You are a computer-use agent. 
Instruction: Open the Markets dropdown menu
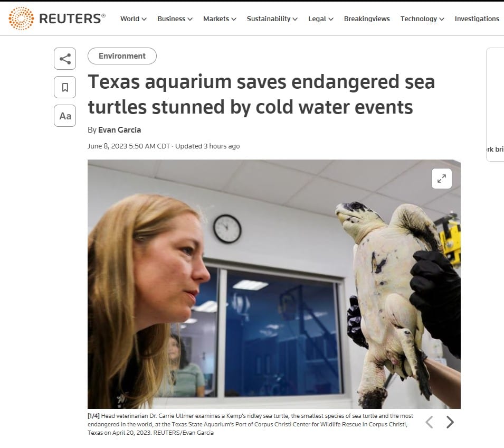220,18
